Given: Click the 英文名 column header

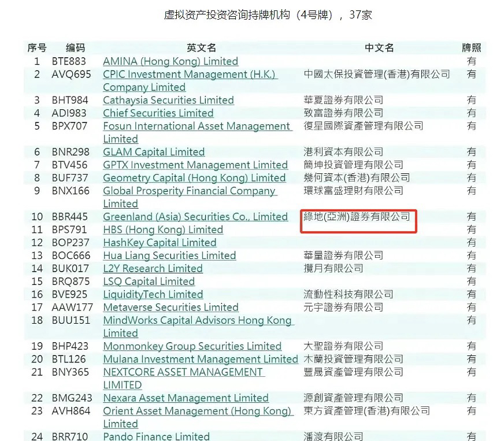Looking at the screenshot, I should [201, 48].
